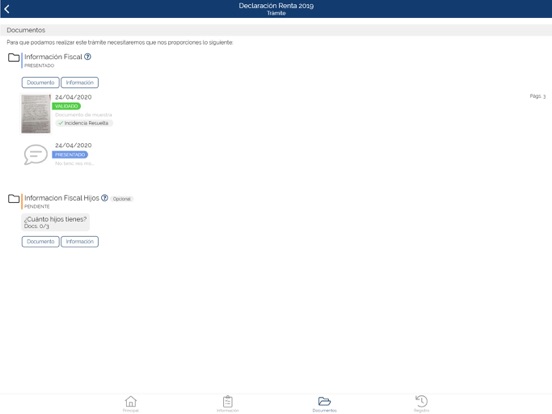This screenshot has height=414, width=552.
Task: Click the Declaración Renta 2019 header title
Action: point(276,6)
